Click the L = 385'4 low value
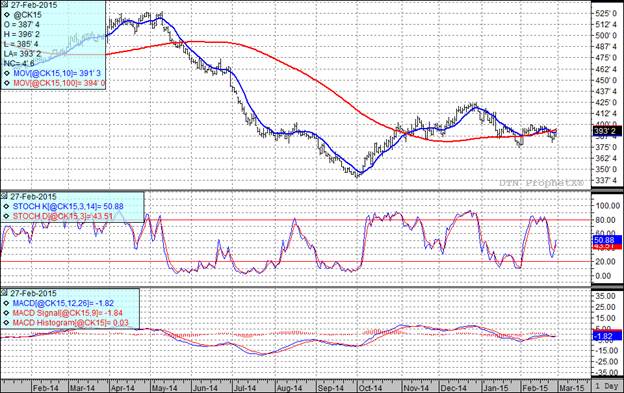 point(21,44)
